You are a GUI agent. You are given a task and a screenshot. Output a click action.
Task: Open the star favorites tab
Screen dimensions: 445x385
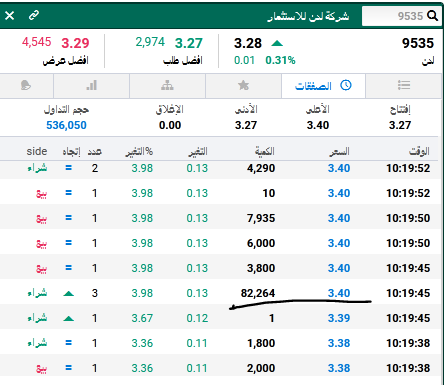(x=243, y=85)
